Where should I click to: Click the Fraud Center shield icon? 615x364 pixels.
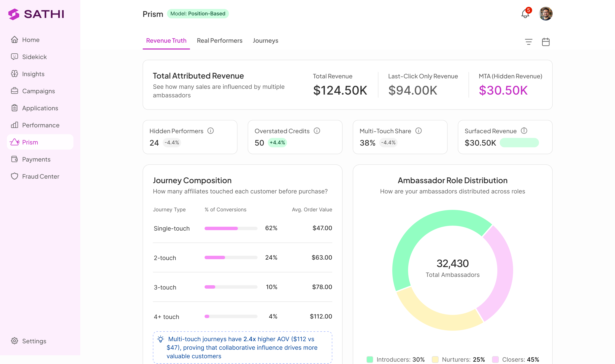tap(15, 176)
